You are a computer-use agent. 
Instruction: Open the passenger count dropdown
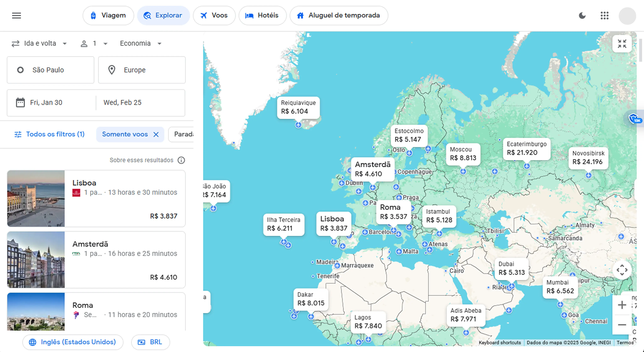click(x=94, y=44)
